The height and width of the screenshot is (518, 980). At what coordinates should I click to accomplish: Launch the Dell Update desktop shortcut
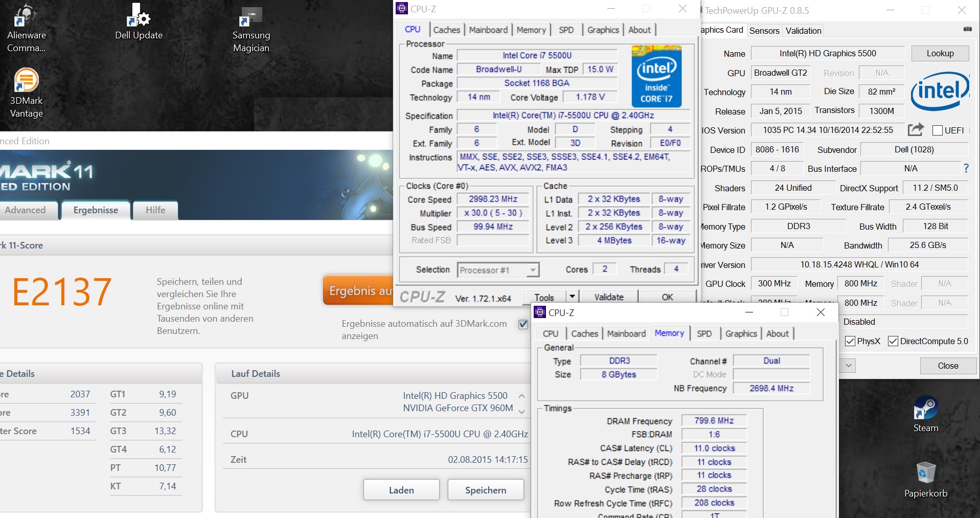[x=139, y=22]
